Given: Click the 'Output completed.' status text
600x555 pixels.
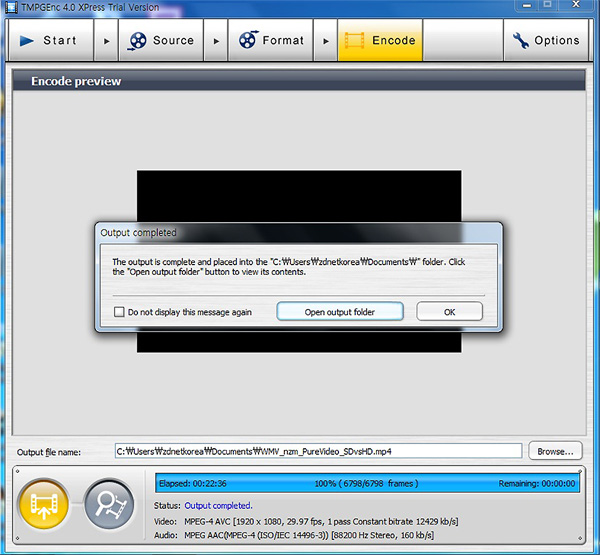Looking at the screenshot, I should pyautogui.click(x=218, y=506).
